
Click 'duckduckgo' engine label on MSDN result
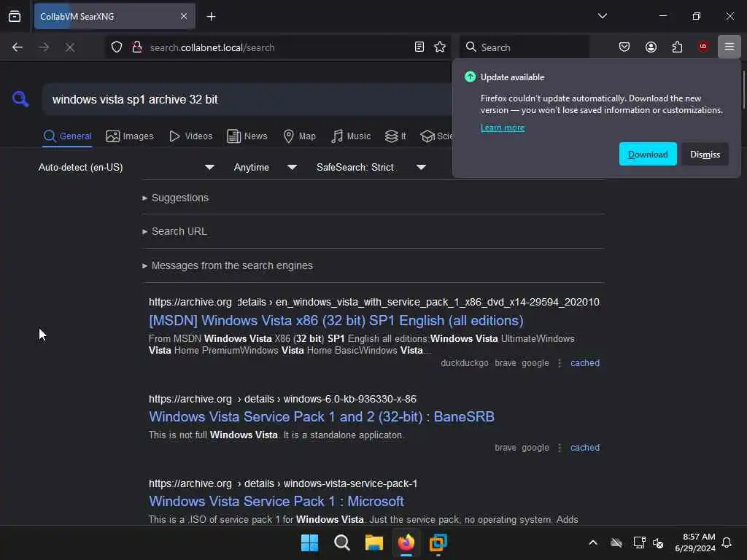pyautogui.click(x=465, y=363)
